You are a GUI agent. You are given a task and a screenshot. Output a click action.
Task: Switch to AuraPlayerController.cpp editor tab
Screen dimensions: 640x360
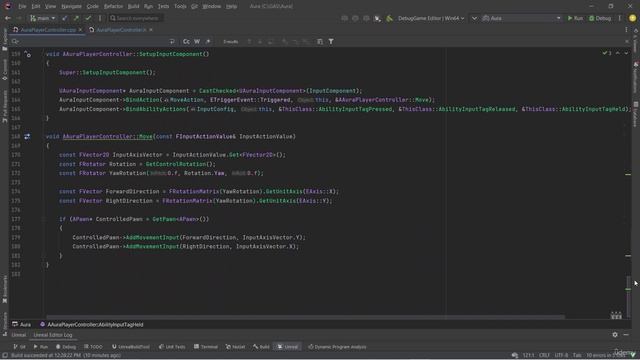click(x=48, y=30)
